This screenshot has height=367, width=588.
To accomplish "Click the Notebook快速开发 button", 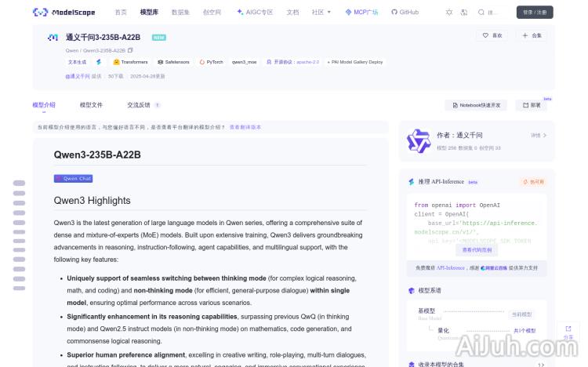I will coord(476,105).
